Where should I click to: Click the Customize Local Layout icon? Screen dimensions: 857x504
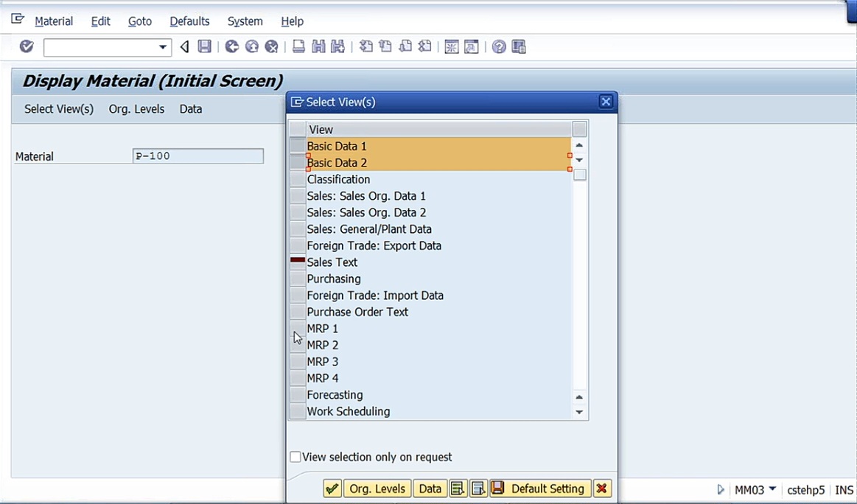coord(519,46)
